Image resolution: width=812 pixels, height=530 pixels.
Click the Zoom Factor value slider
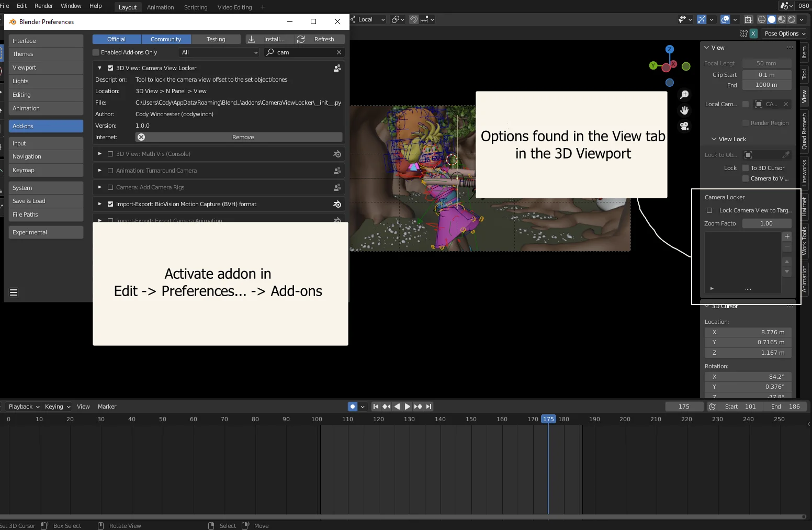coord(766,223)
